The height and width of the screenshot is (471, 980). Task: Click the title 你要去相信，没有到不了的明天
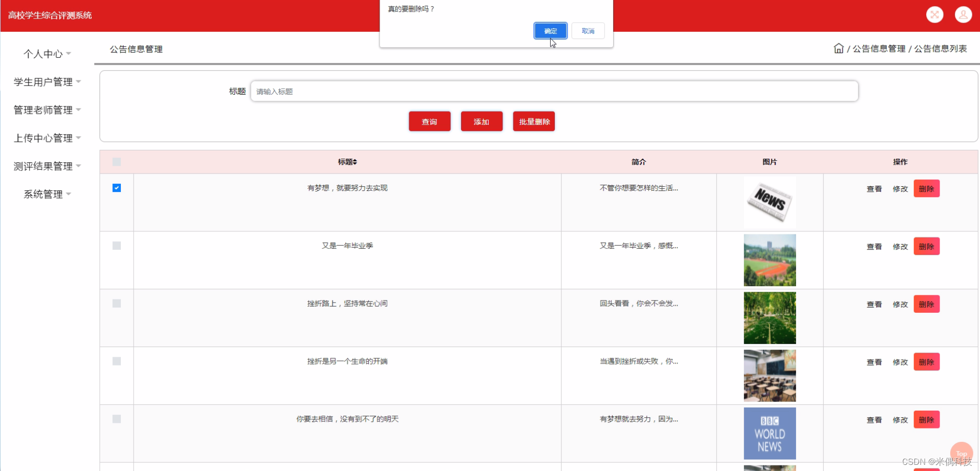tap(347, 419)
